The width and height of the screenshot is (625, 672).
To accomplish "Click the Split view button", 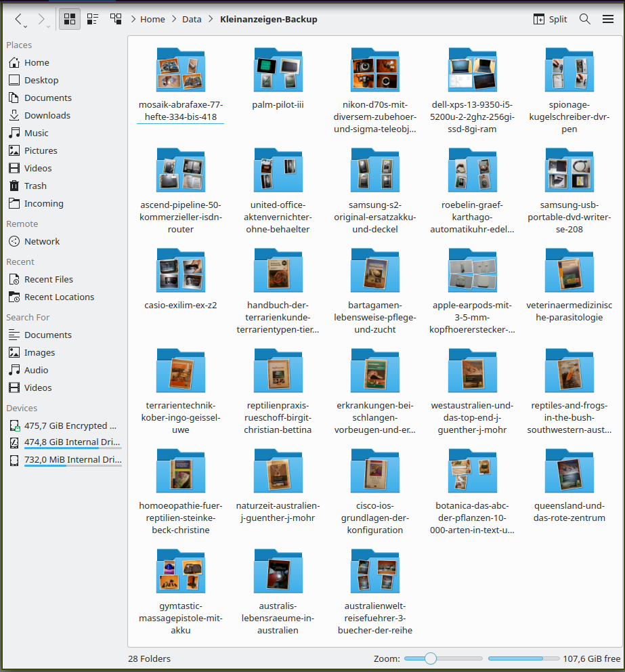I will click(550, 19).
